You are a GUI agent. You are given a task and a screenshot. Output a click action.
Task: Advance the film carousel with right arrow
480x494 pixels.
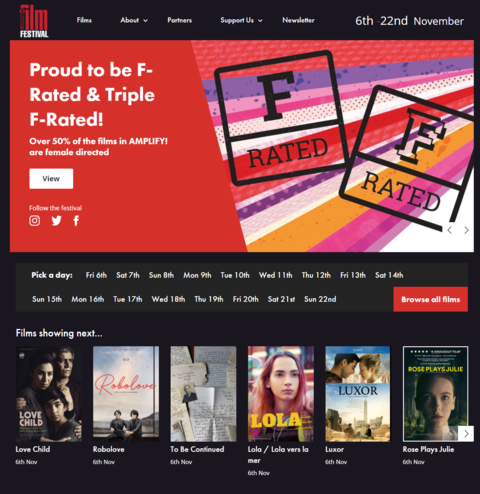tap(466, 433)
